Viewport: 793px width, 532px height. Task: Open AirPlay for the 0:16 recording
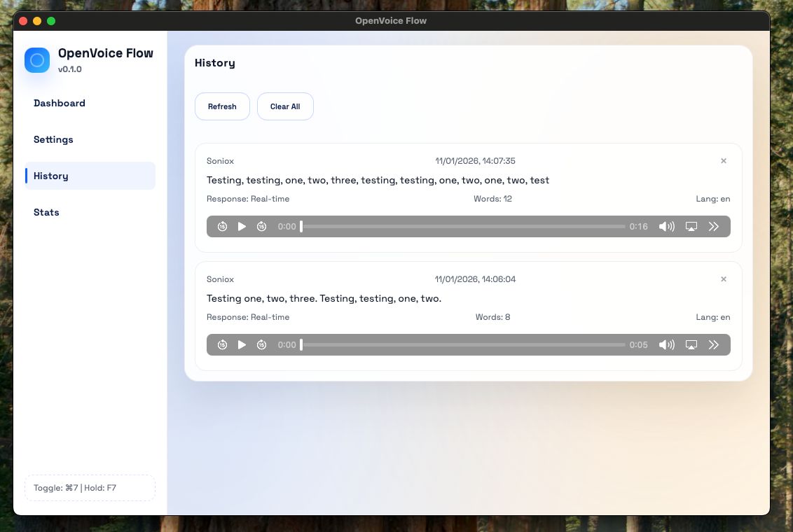(x=691, y=226)
